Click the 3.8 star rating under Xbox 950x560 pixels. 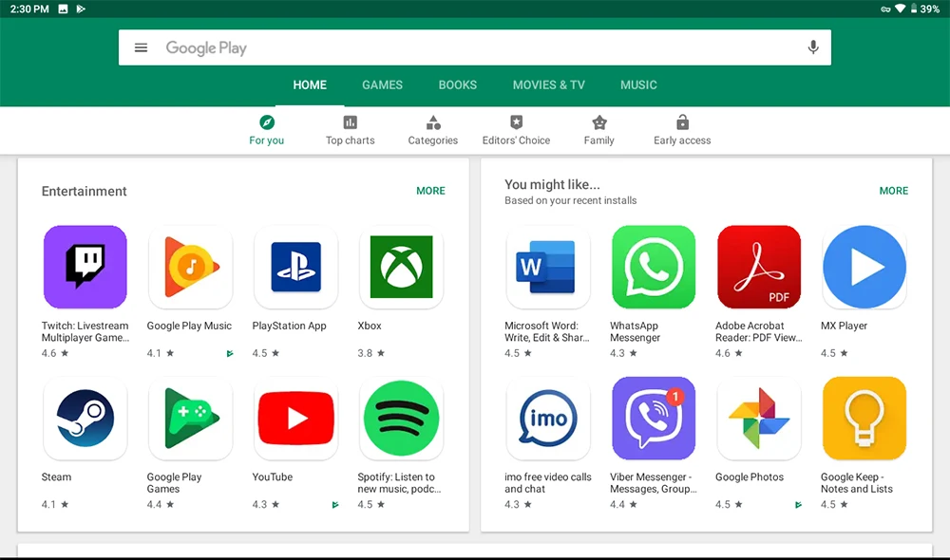pos(370,353)
